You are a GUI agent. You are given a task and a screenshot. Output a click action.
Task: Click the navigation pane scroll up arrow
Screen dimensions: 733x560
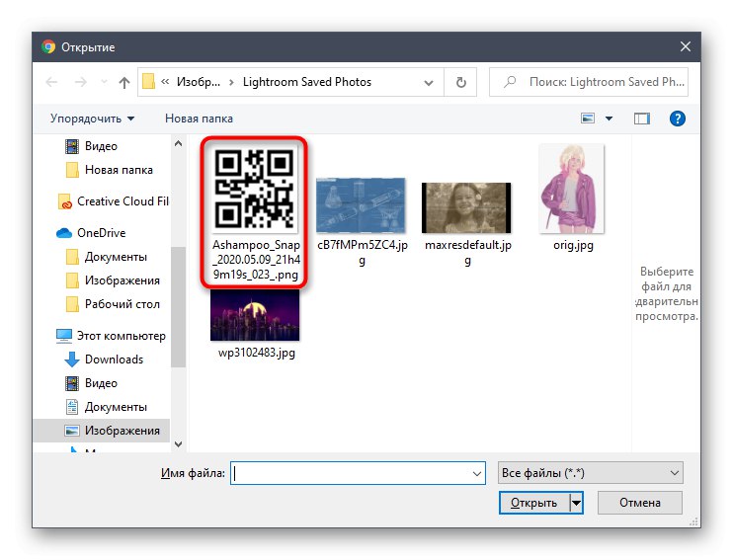coord(178,143)
